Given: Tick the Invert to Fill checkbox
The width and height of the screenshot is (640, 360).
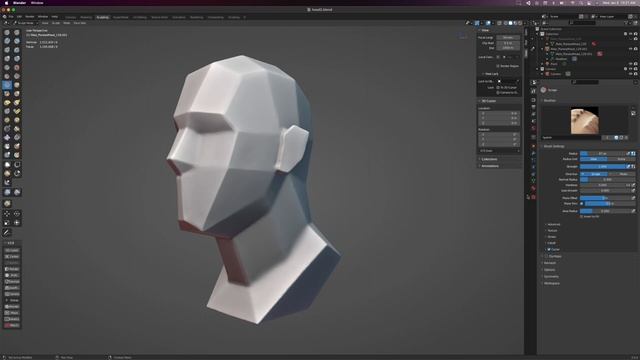Looking at the screenshot, I should coord(582,217).
